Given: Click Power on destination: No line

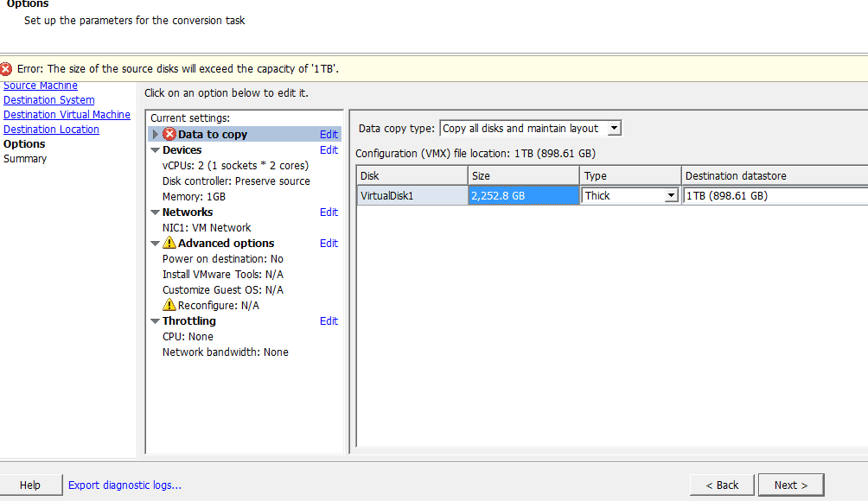Looking at the screenshot, I should 222,259.
